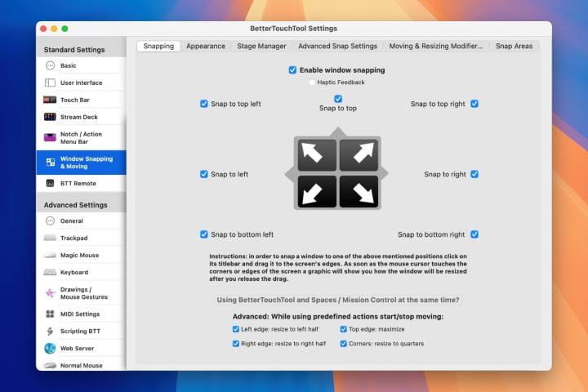588x392 pixels.
Task: Uncheck Top edge: maximize option
Action: tap(343, 329)
